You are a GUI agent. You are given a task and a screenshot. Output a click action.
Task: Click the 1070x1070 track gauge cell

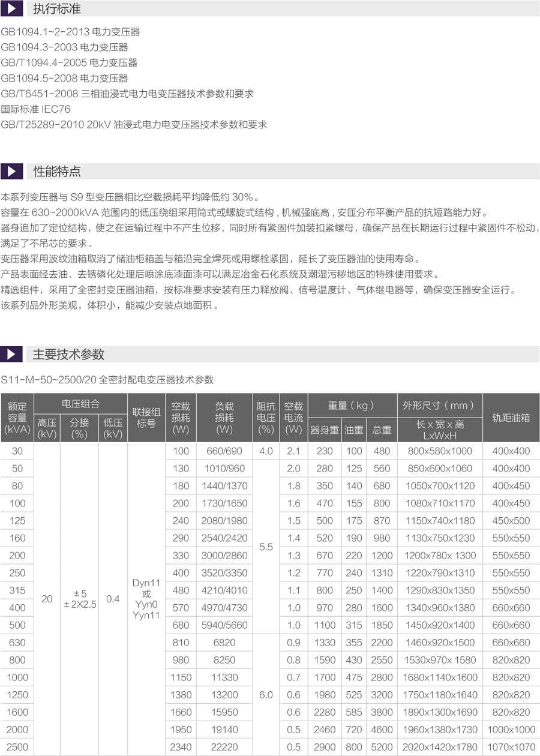click(x=511, y=747)
